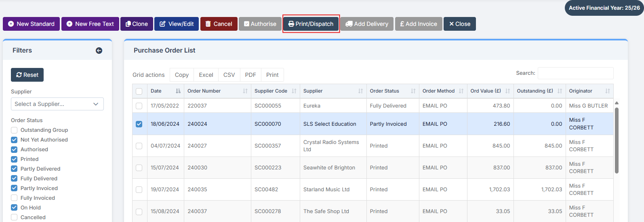Image resolution: width=644 pixels, height=222 pixels.
Task: Open the Select a Supplier dropdown
Action: pos(57,104)
